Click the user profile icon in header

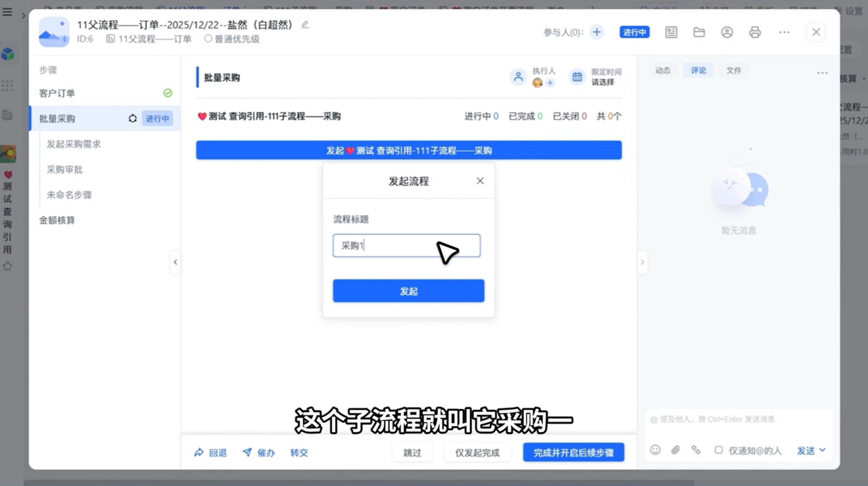(727, 32)
